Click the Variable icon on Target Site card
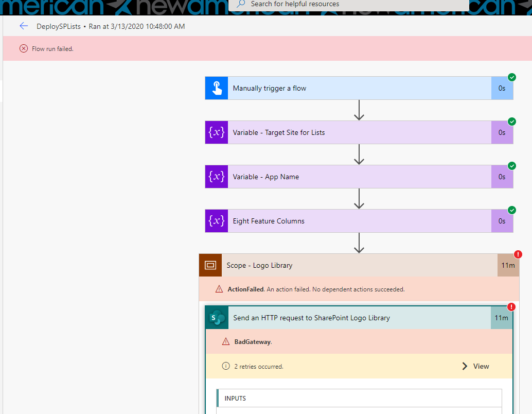Screen dimensions: 532x414 click(x=216, y=132)
